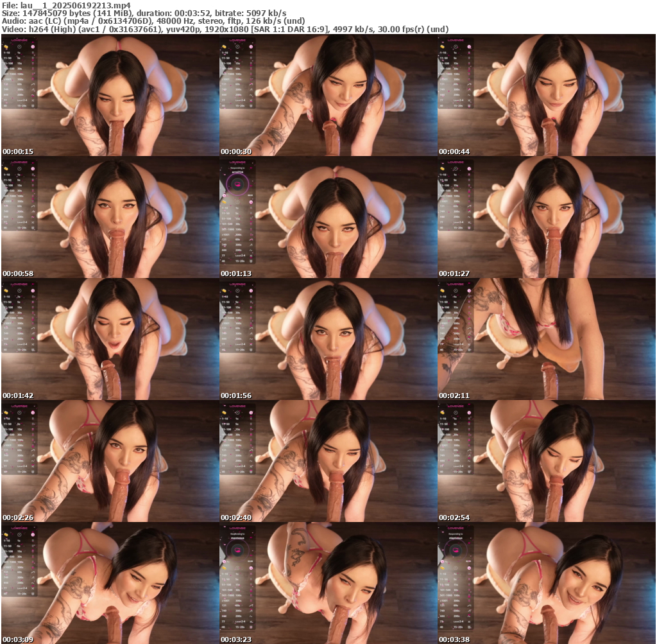Click the Video codec info line
The height and width of the screenshot is (644, 657).
(225, 30)
